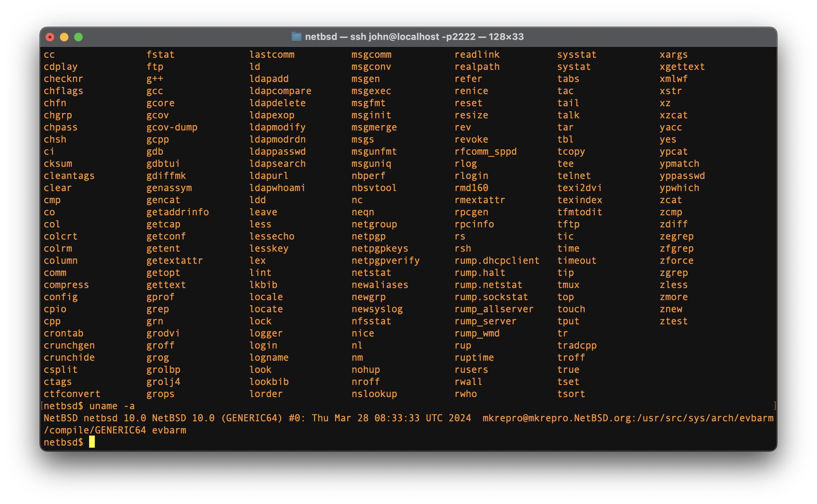Click '(GENERIC64)' in the uname output
817x504 pixels.
[x=252, y=418]
